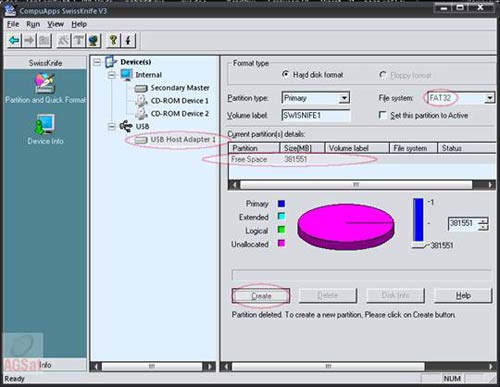Open the Run menu
This screenshot has width=500, height=387.
coord(33,24)
